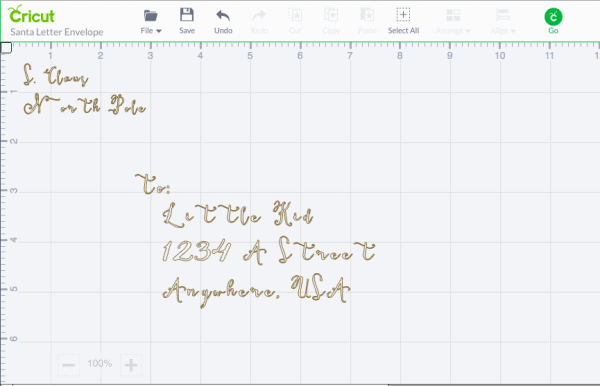Zoom out with the minus button
The image size is (600, 386).
68,365
